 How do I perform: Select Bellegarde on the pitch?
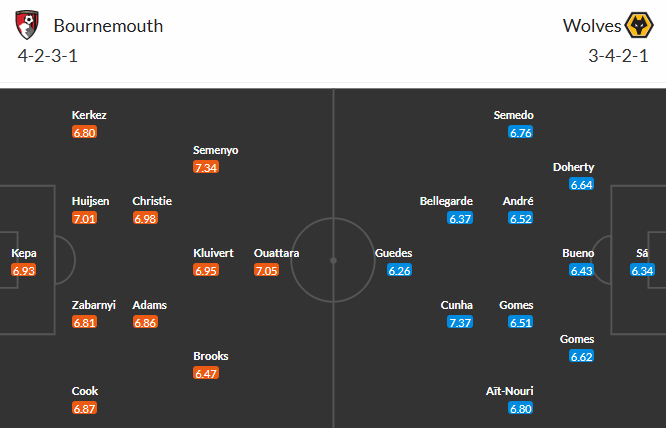(446, 200)
